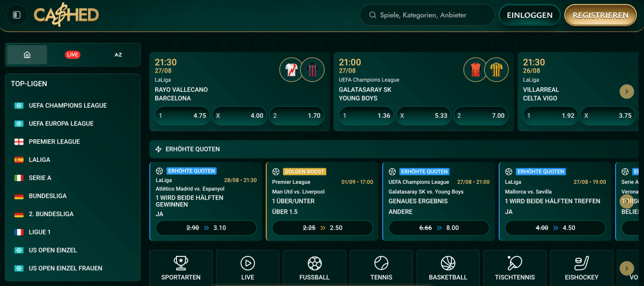Bet Galatasaray win at 1.36
The image size is (644, 286).
367,116
